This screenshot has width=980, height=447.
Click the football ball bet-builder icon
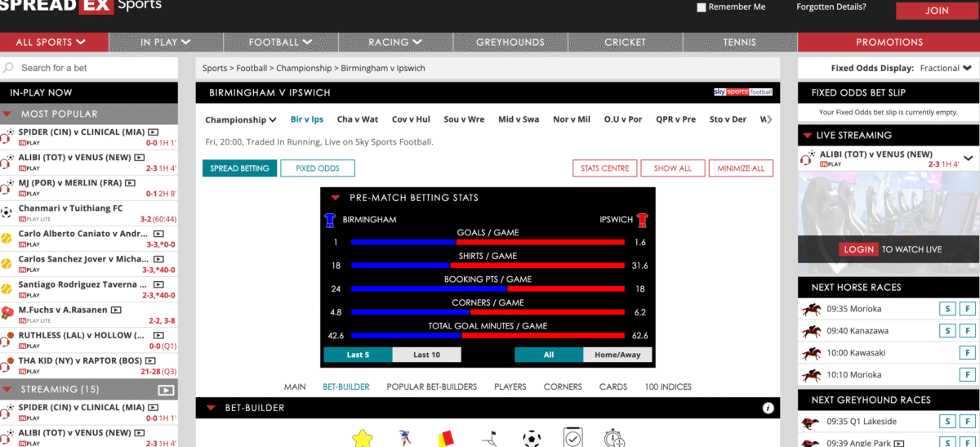pyautogui.click(x=532, y=439)
